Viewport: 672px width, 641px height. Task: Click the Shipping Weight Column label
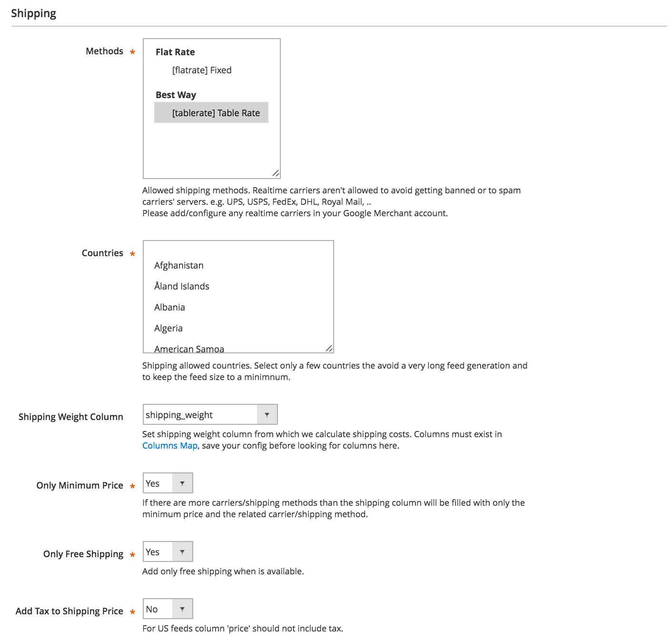[x=71, y=417]
